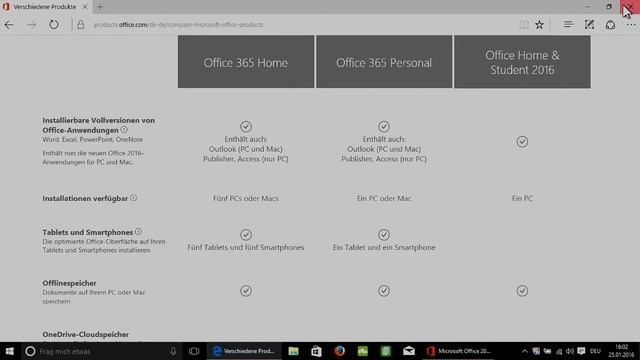Viewport: 640px width, 360px height.
Task: Click Office 365 Home checkmark for Tablets
Action: tap(246, 235)
